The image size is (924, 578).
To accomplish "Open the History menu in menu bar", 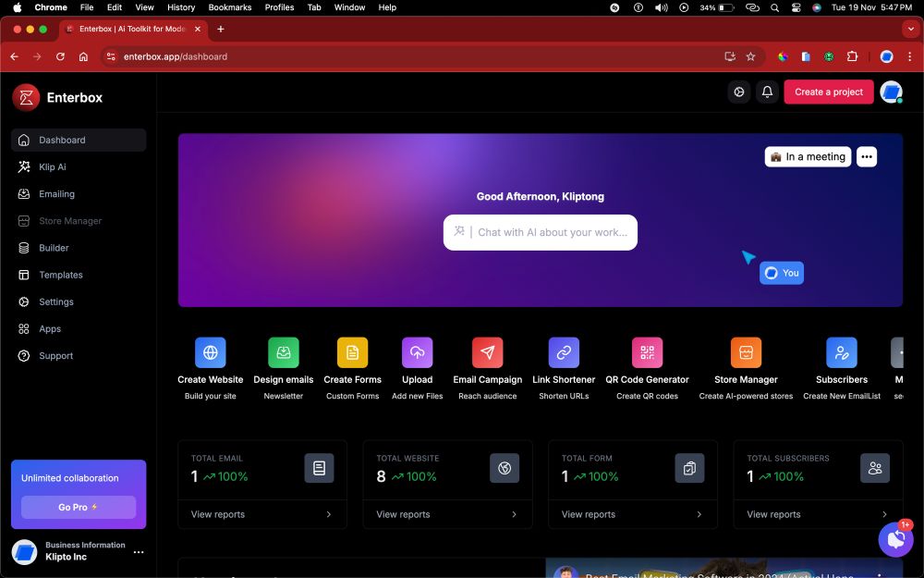I will tap(181, 7).
